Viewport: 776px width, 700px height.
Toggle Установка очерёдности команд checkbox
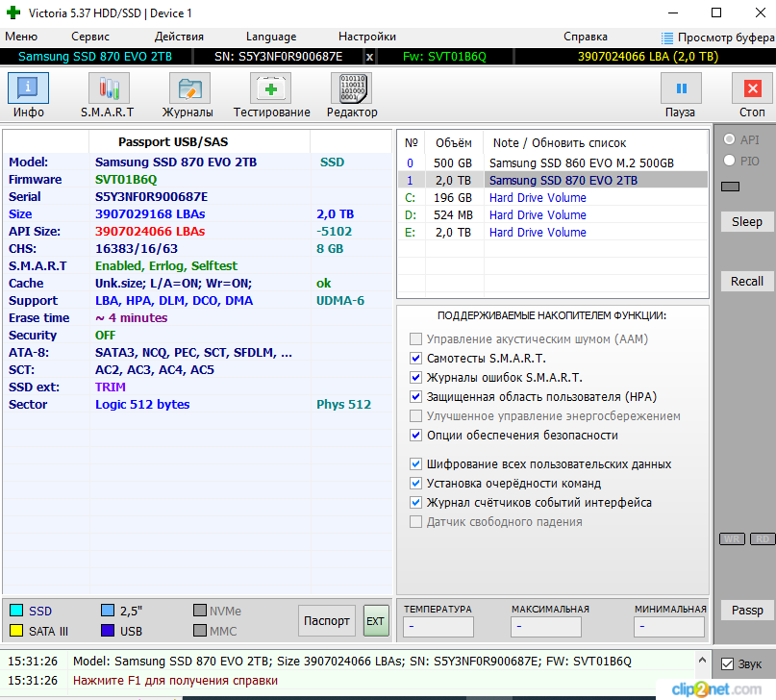pyautogui.click(x=415, y=484)
